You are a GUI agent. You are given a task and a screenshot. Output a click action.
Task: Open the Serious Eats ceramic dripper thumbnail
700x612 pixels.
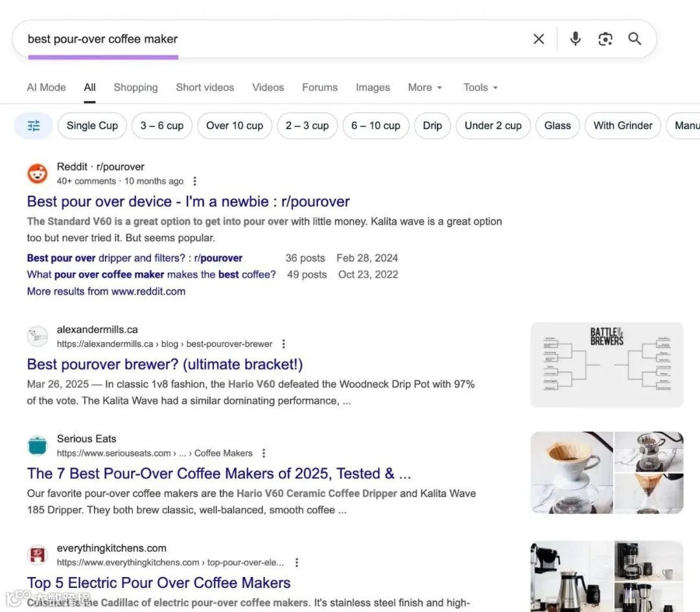tap(572, 473)
